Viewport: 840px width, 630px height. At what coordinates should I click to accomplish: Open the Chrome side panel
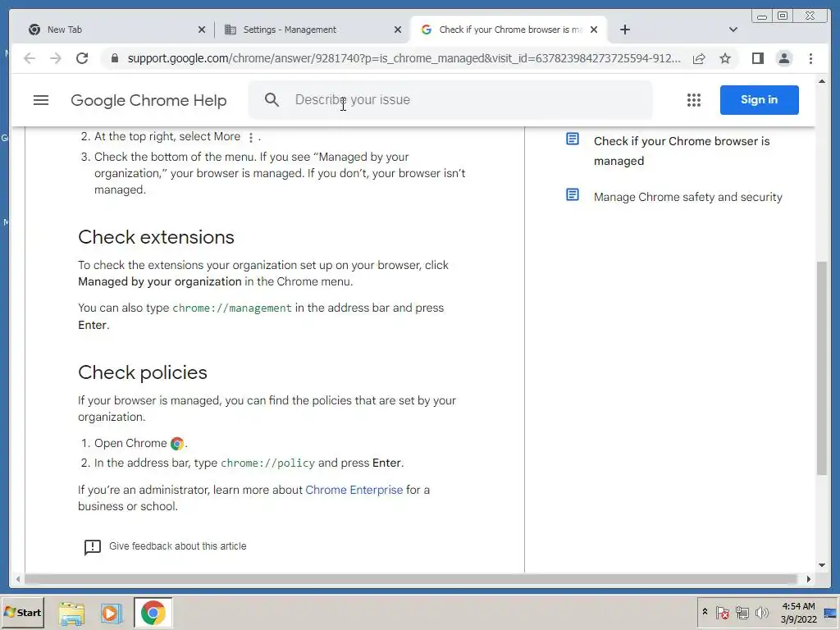pos(757,58)
